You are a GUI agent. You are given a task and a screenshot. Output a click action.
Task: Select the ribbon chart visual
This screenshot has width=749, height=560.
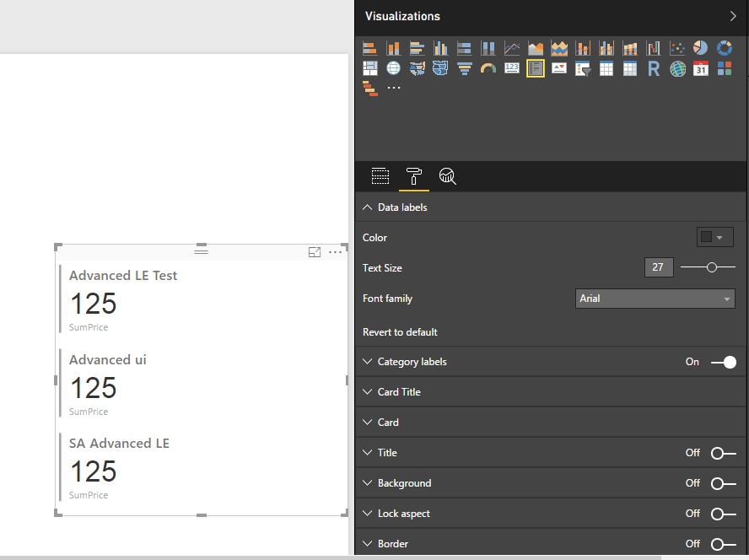coord(630,48)
